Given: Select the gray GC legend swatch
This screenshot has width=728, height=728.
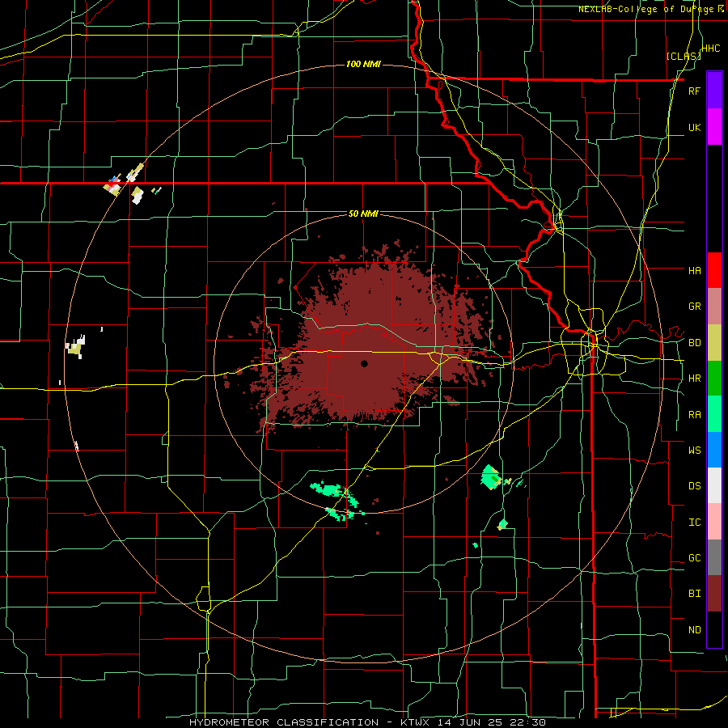Looking at the screenshot, I should [714, 557].
